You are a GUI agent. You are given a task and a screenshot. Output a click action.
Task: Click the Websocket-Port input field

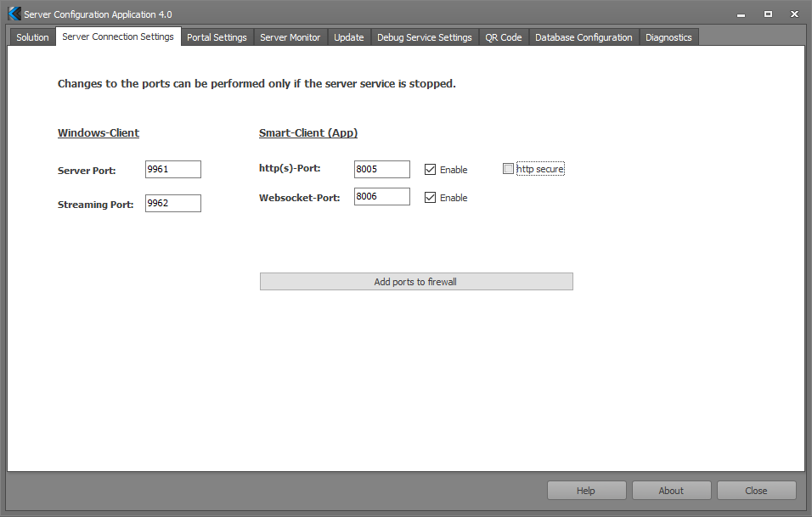[382, 197]
